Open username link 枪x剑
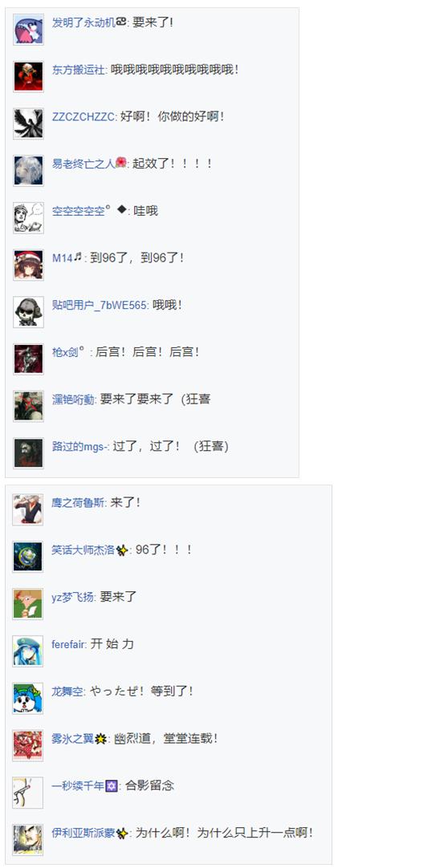The image size is (448, 868). (65, 352)
